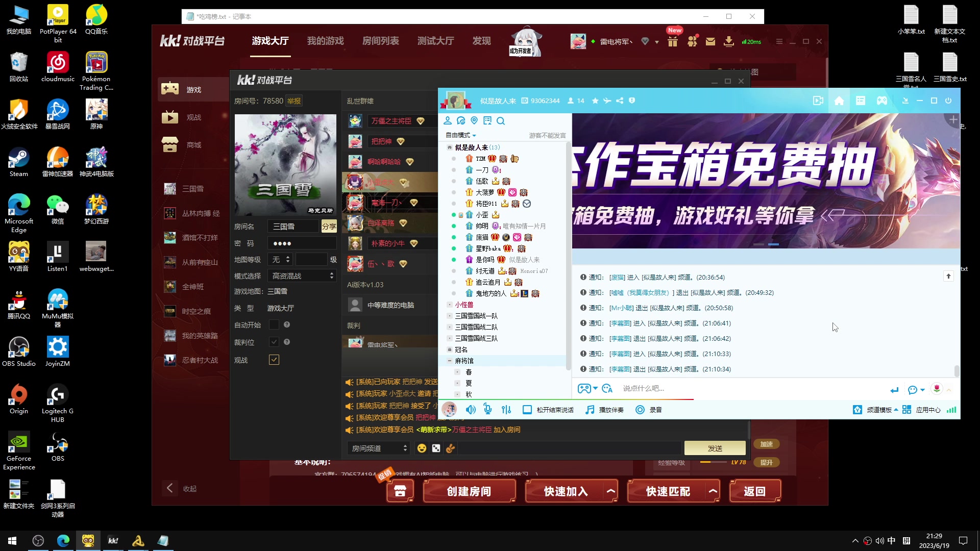Enable 自动开始 in room settings
This screenshot has height=551, width=980.
pos(274,324)
